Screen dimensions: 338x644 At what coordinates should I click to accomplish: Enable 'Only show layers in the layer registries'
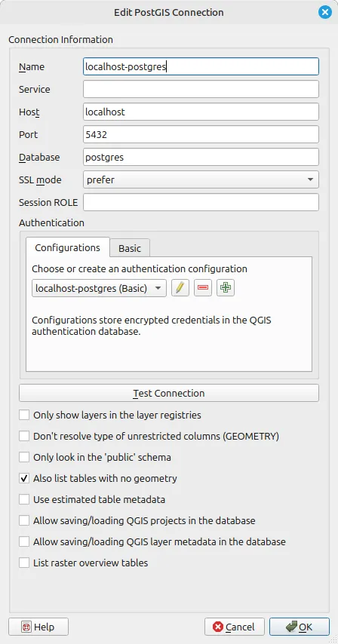[24, 415]
